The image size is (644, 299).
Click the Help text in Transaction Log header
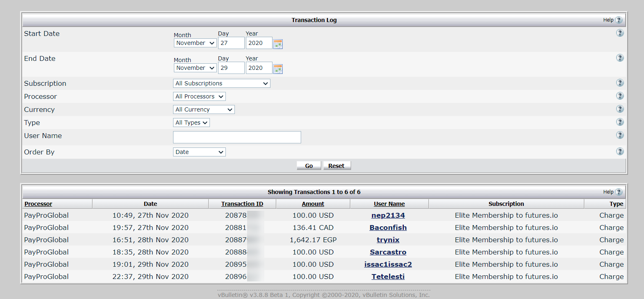click(608, 20)
